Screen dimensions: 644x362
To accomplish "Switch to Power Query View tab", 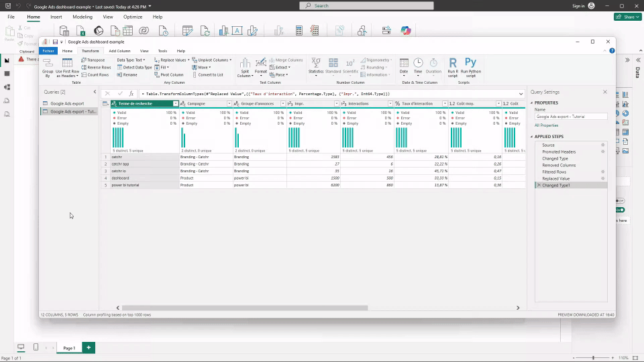I will pyautogui.click(x=144, y=51).
